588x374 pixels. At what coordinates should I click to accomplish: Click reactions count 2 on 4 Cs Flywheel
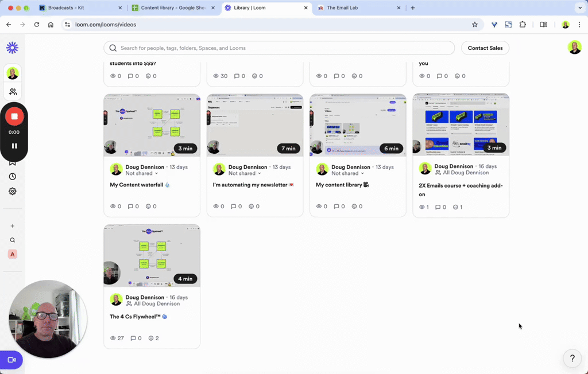tap(154, 338)
